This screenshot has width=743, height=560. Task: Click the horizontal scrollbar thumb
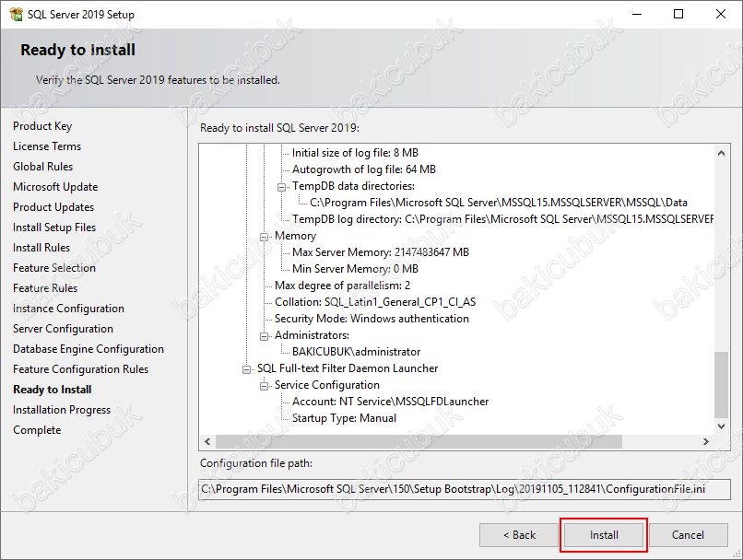click(x=419, y=441)
